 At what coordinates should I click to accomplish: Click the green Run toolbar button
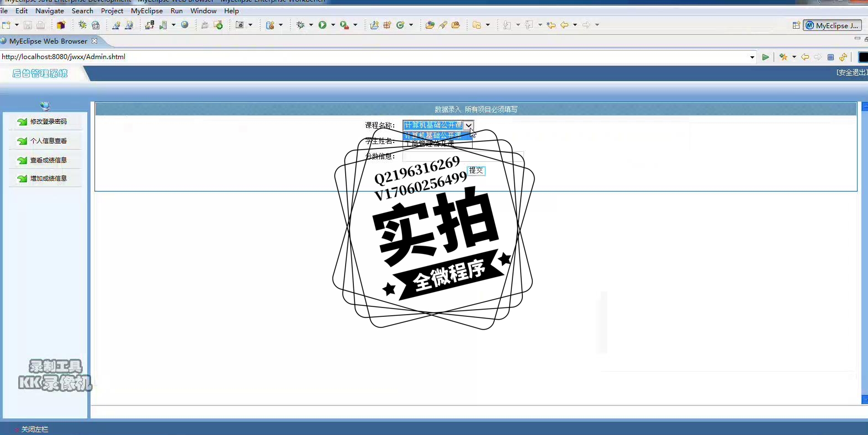pos(322,25)
